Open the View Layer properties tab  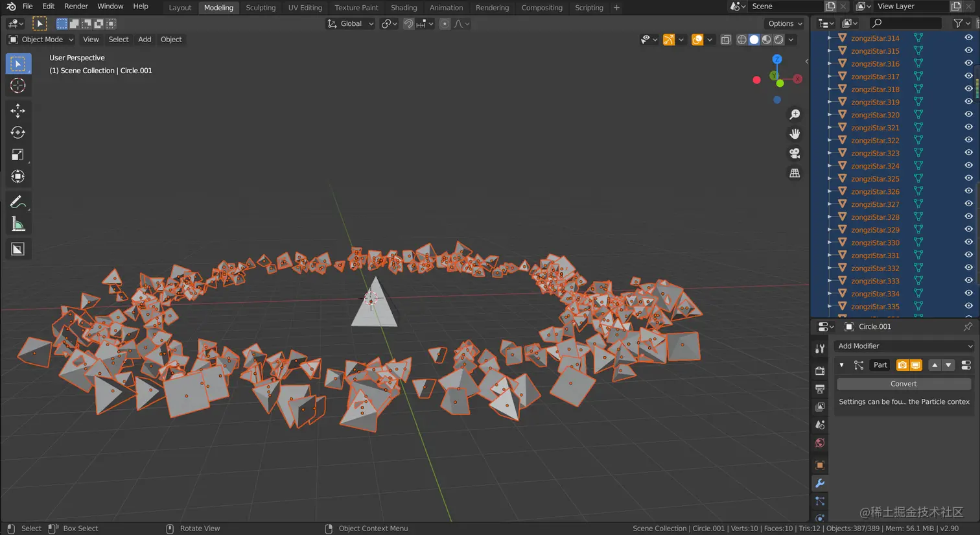[x=820, y=407]
